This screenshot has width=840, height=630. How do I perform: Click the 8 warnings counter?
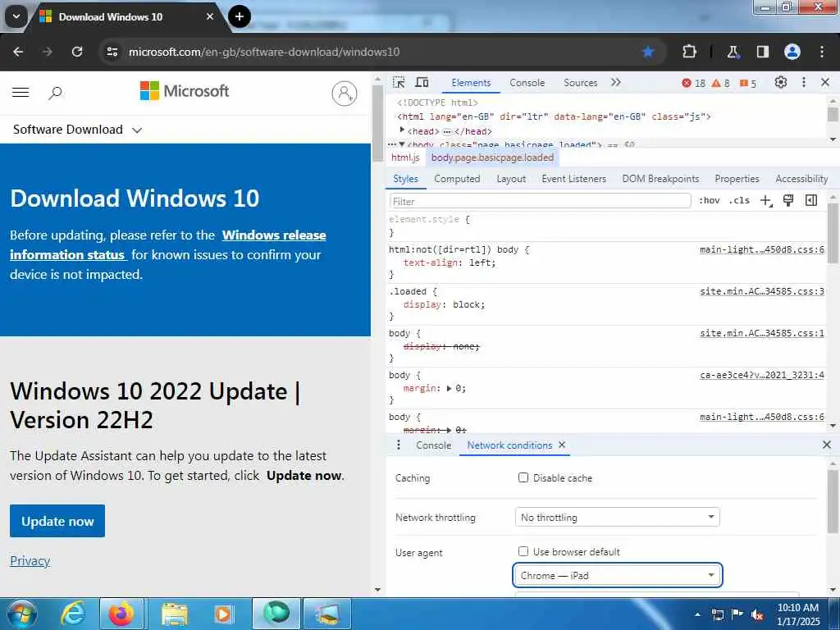tap(720, 83)
